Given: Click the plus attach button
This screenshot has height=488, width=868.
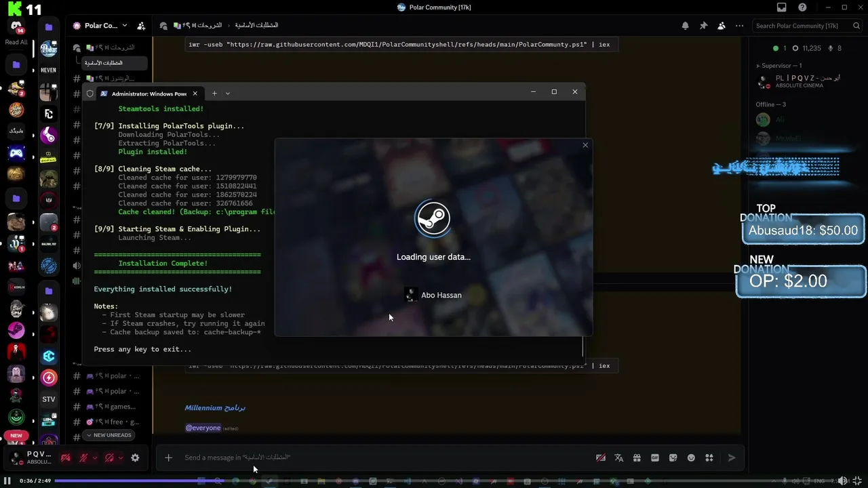Looking at the screenshot, I should (169, 457).
